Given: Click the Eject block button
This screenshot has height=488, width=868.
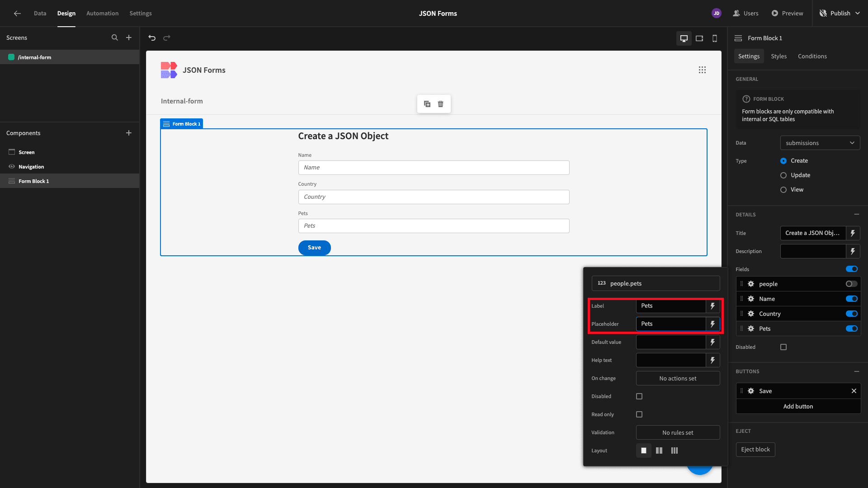Looking at the screenshot, I should (x=755, y=450).
